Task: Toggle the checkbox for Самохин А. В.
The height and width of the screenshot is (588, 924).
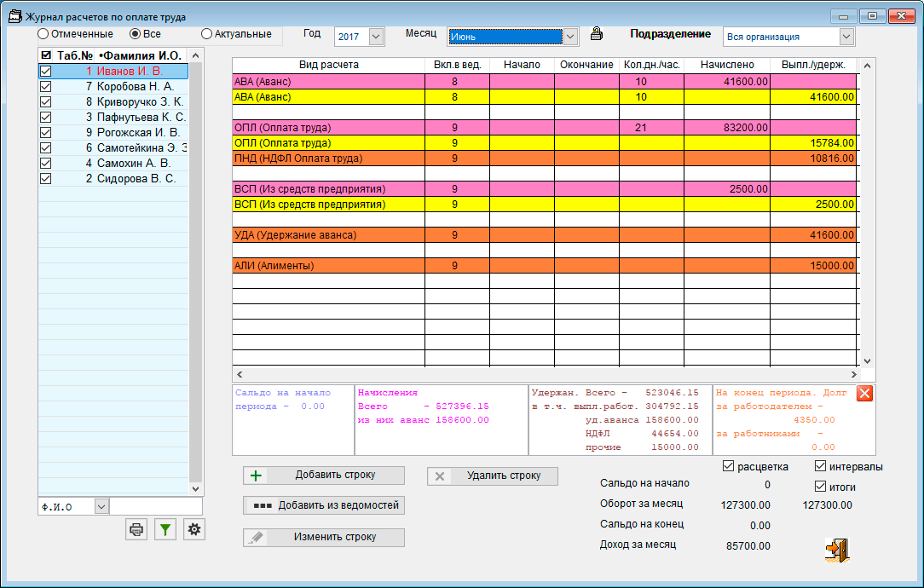Action: (x=45, y=164)
